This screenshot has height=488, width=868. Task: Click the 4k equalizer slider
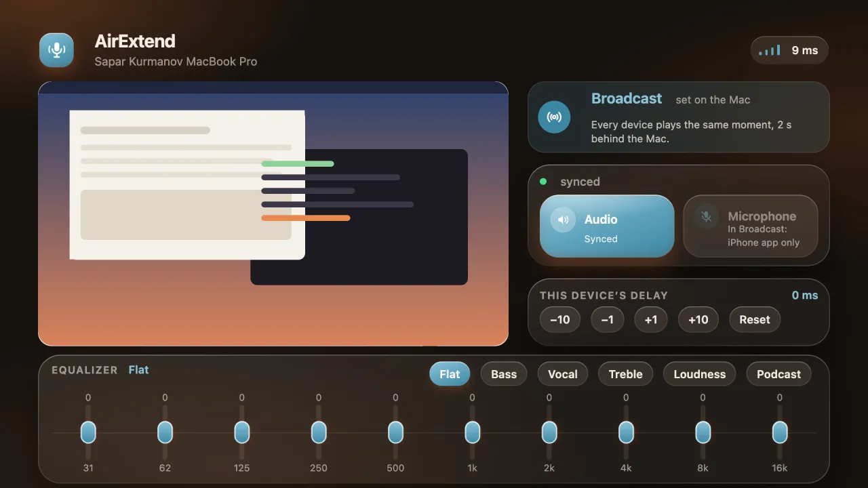click(x=626, y=432)
